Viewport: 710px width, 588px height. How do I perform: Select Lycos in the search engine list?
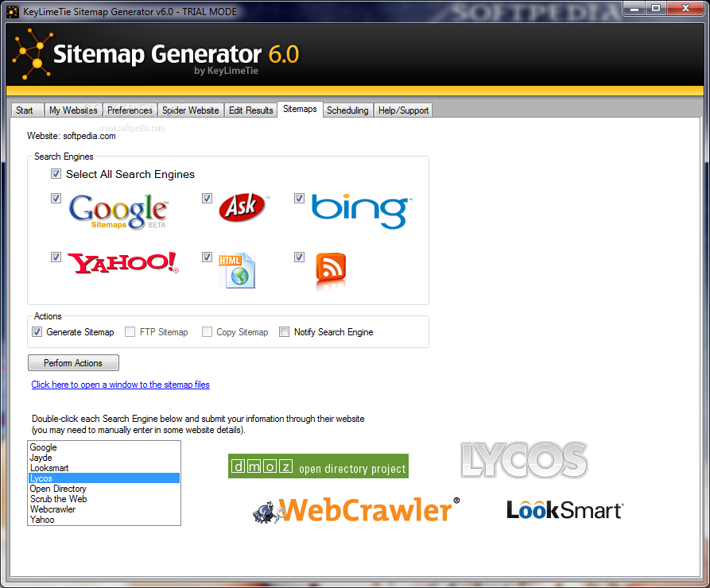(x=103, y=478)
